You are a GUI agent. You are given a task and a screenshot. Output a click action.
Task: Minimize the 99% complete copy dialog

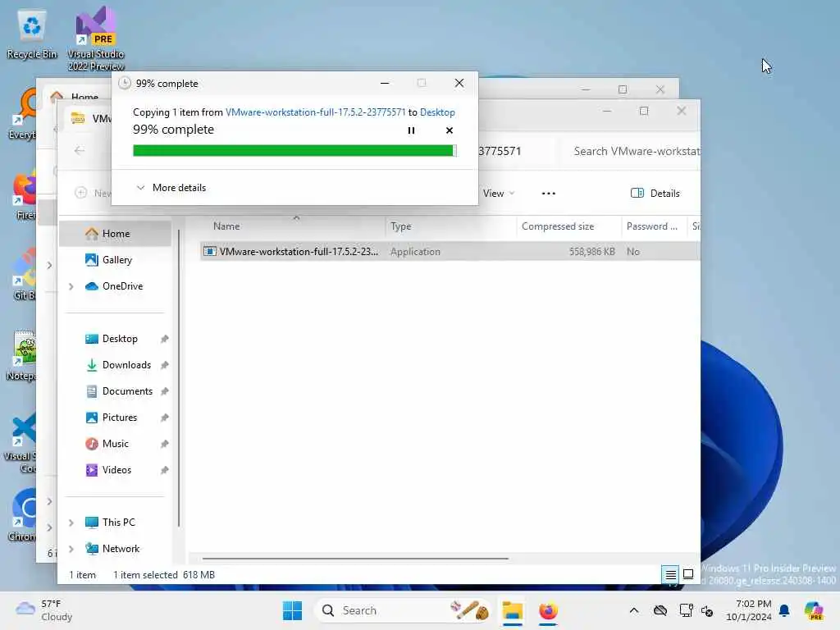(x=385, y=83)
